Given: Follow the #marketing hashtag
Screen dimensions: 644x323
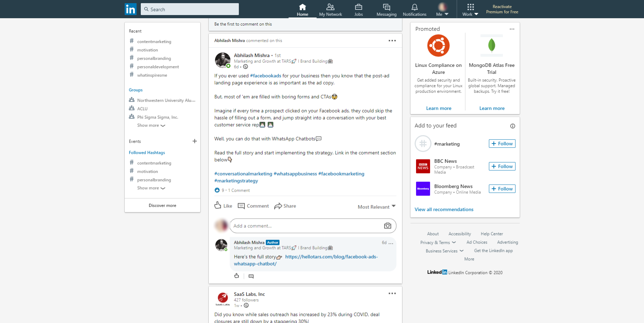Looking at the screenshot, I should pos(502,143).
